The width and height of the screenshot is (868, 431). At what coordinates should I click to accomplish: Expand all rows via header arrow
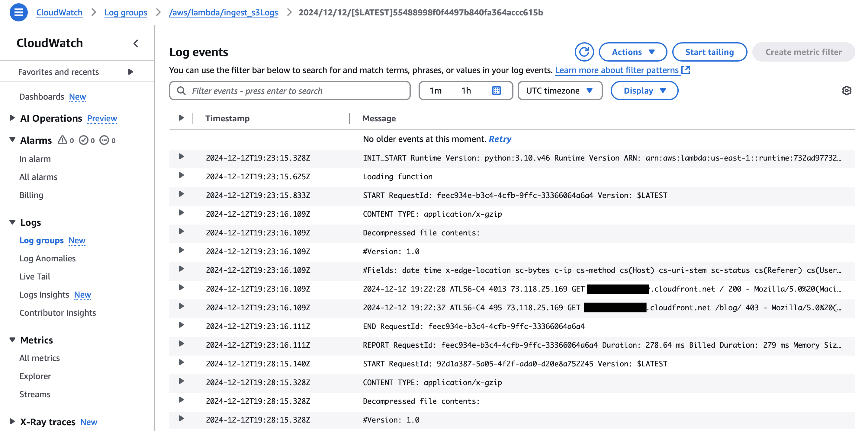tap(181, 118)
